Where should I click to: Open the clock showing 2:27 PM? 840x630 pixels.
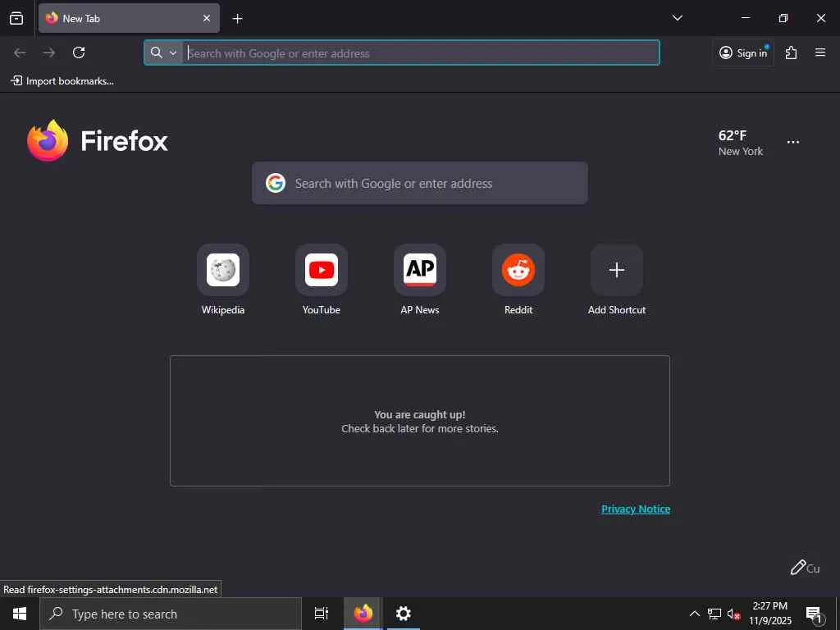(x=769, y=614)
